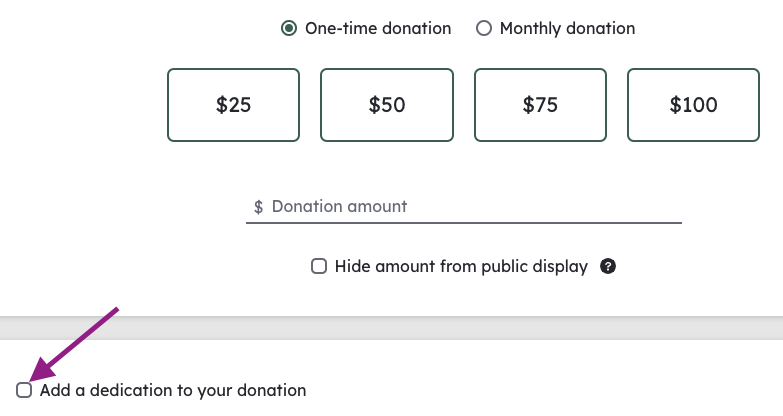
Task: Click the purple arrow annotation
Action: tap(74, 345)
